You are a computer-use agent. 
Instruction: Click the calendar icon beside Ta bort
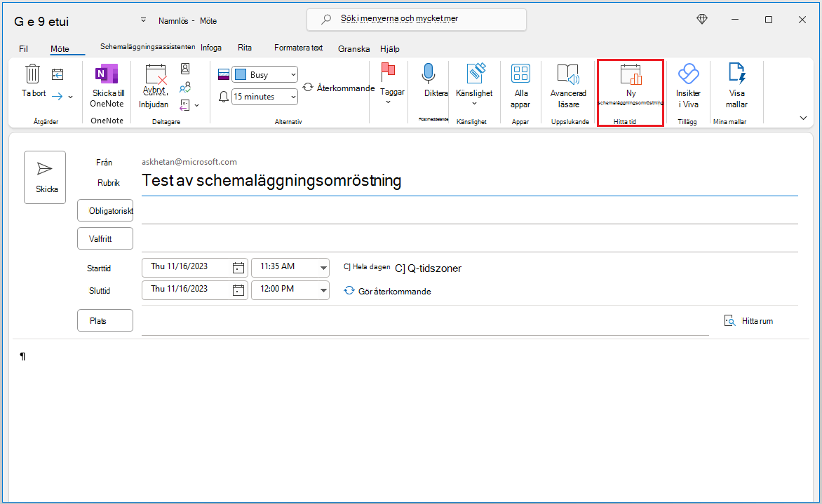[x=58, y=74]
